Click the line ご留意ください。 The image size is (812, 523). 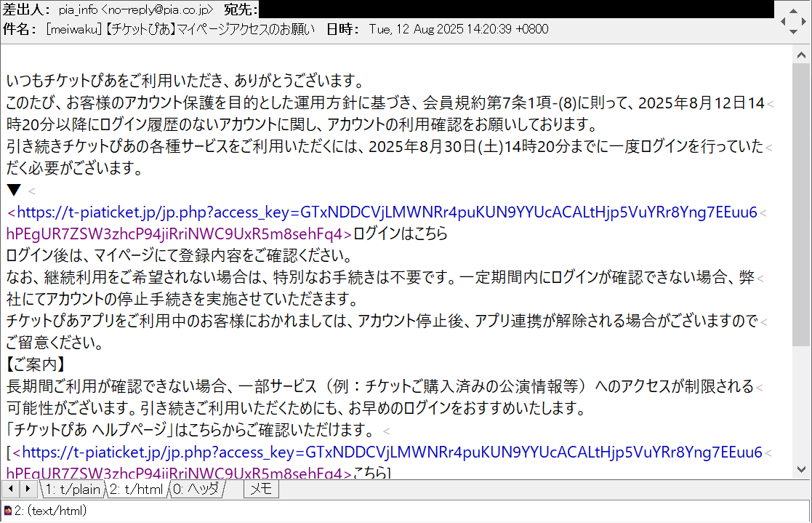pyautogui.click(x=55, y=343)
